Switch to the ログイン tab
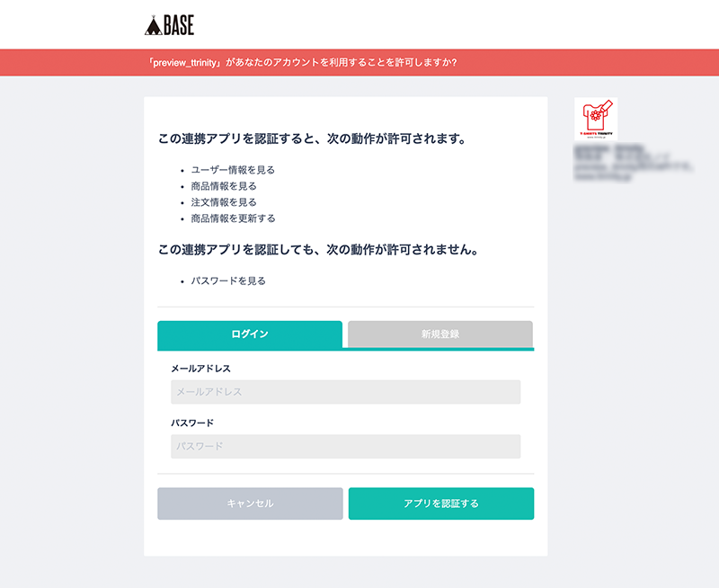 [250, 334]
